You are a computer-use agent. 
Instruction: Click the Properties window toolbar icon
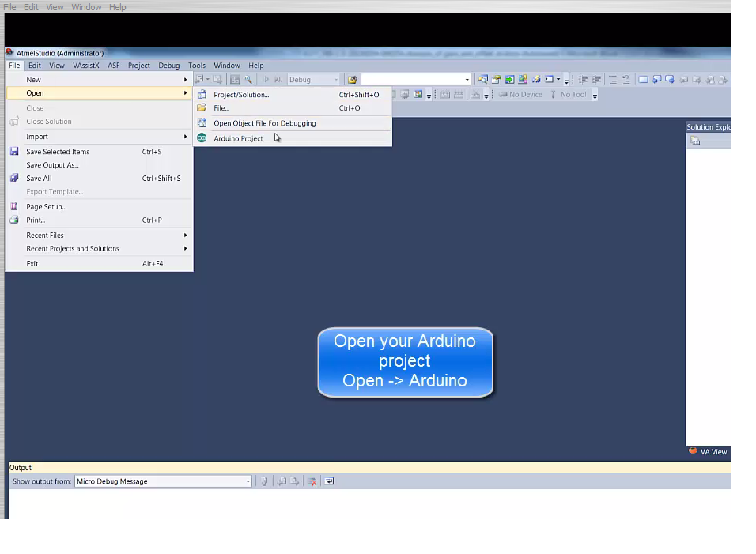(x=496, y=80)
